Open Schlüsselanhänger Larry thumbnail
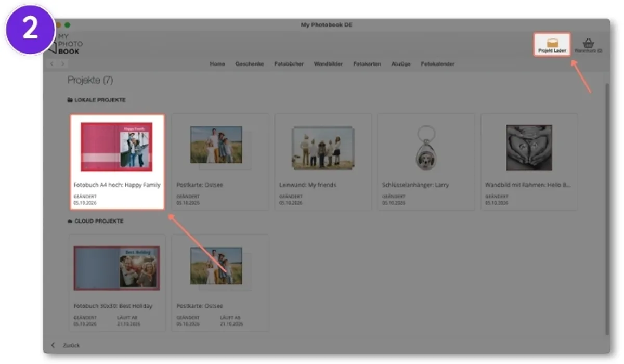The height and width of the screenshot is (364, 624). click(426, 148)
